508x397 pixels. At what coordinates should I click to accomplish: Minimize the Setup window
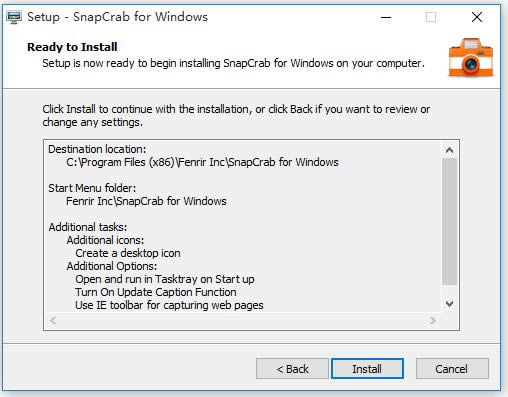[386, 17]
